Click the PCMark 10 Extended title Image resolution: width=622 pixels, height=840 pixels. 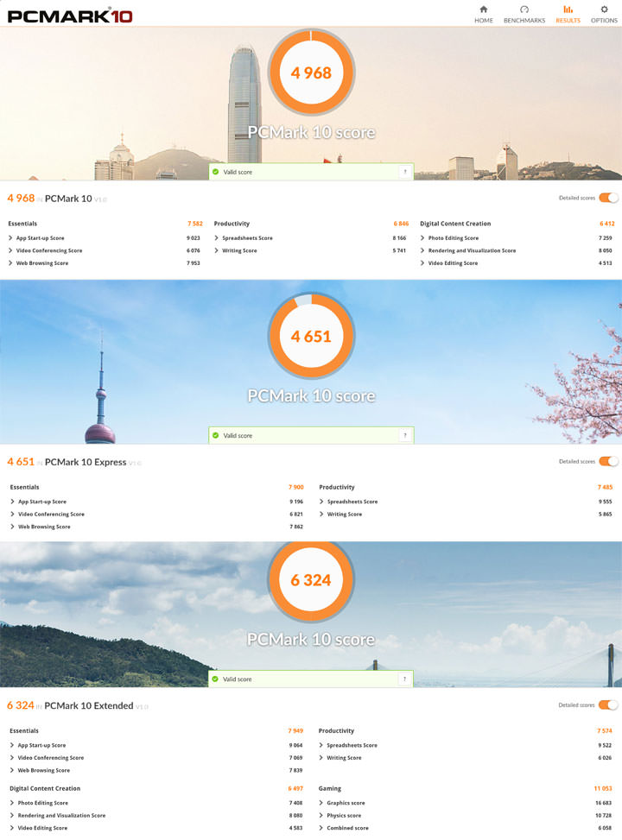[88, 705]
